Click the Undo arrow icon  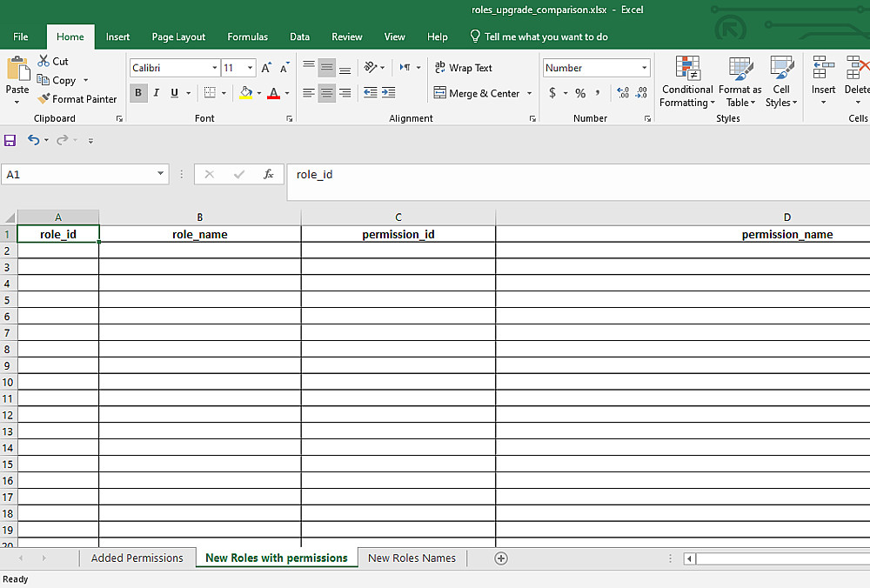pos(33,140)
